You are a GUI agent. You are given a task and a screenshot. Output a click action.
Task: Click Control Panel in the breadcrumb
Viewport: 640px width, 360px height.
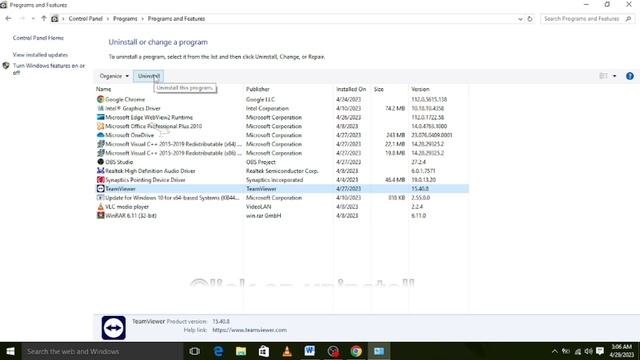click(85, 19)
